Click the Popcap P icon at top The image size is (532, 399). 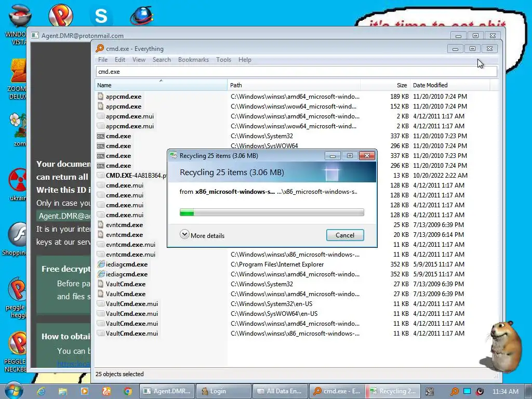click(61, 15)
